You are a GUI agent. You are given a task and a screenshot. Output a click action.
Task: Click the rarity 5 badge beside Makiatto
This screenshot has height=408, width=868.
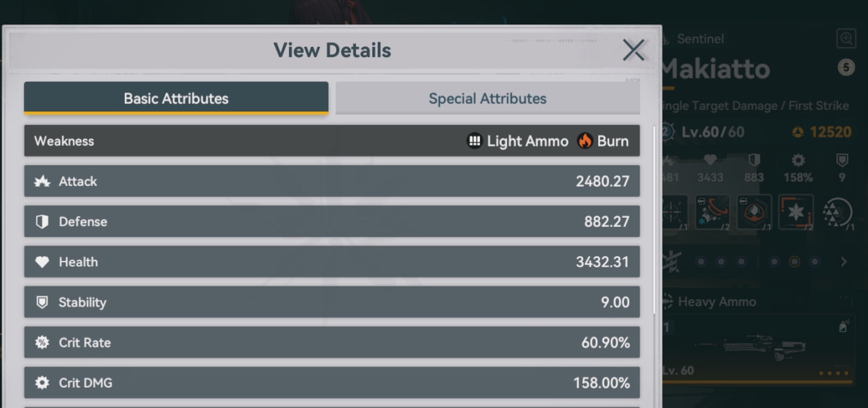pyautogui.click(x=845, y=67)
